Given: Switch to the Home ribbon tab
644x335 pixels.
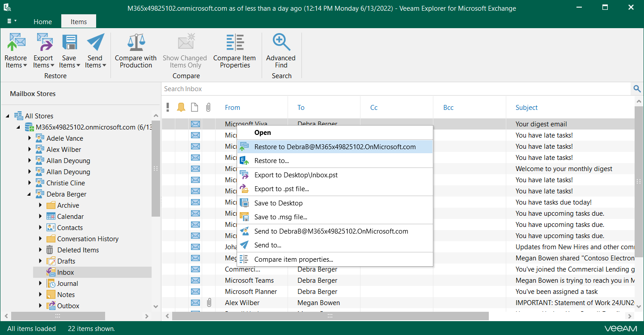Looking at the screenshot, I should coord(43,21).
